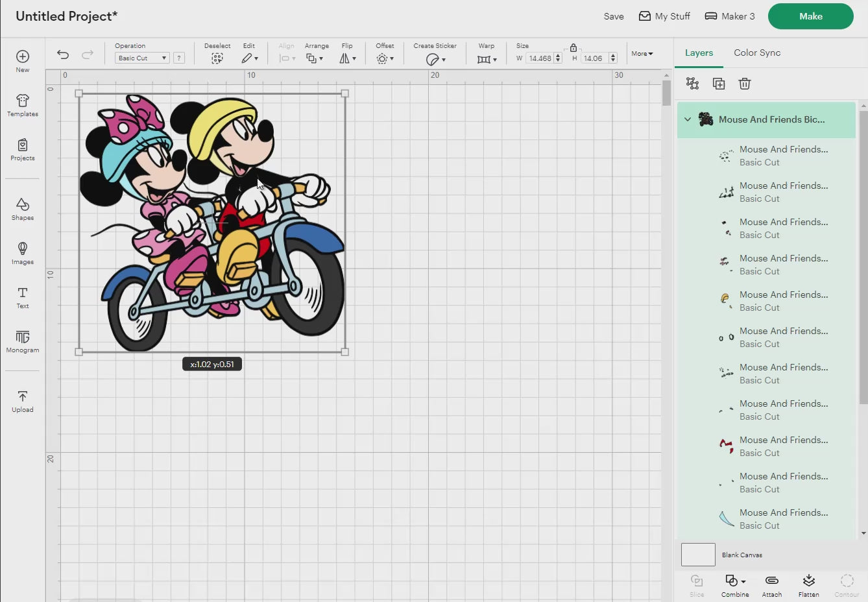Screen dimensions: 868x602
Task: Open the Operation Basic Cut dropdown
Action: 142,58
